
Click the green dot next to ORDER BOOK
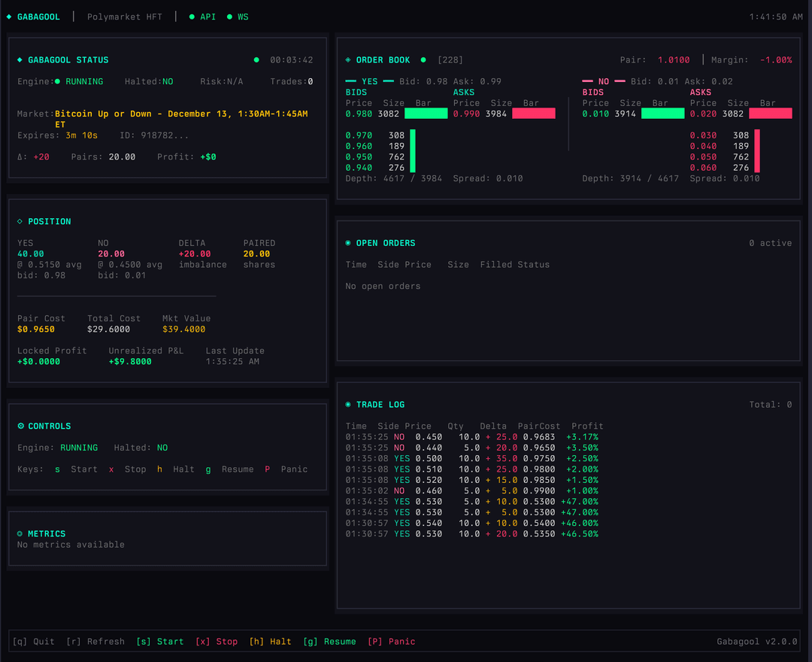click(x=423, y=60)
